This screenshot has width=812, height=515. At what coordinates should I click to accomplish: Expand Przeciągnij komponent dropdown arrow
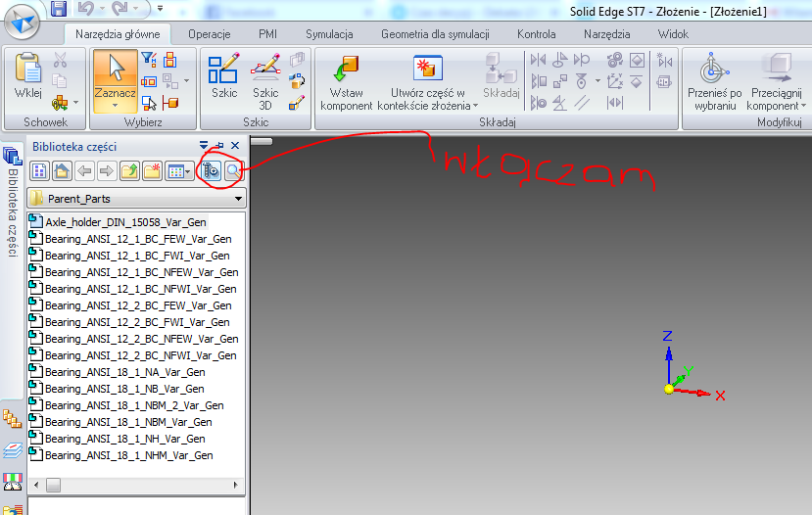[803, 106]
